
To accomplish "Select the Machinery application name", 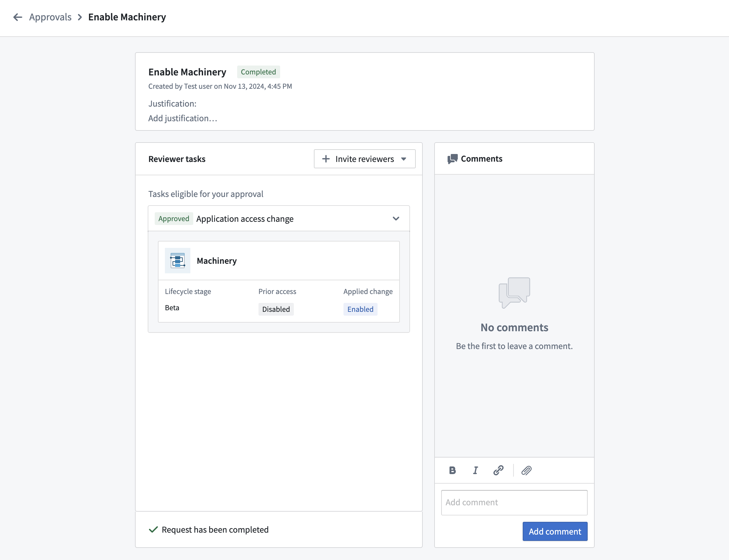I will (x=217, y=261).
